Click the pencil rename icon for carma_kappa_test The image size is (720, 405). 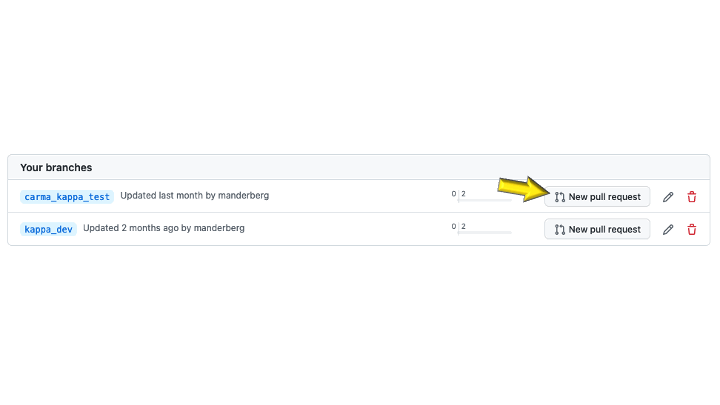[x=668, y=197]
